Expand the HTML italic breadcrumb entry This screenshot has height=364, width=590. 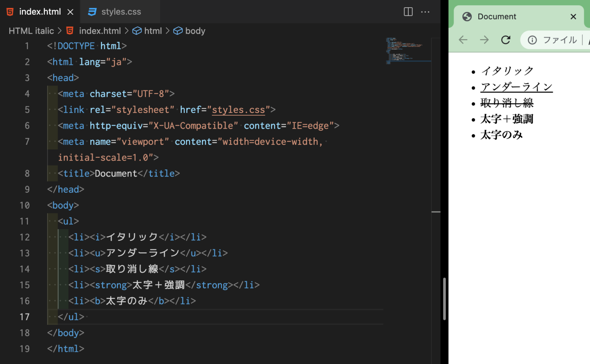tap(31, 31)
